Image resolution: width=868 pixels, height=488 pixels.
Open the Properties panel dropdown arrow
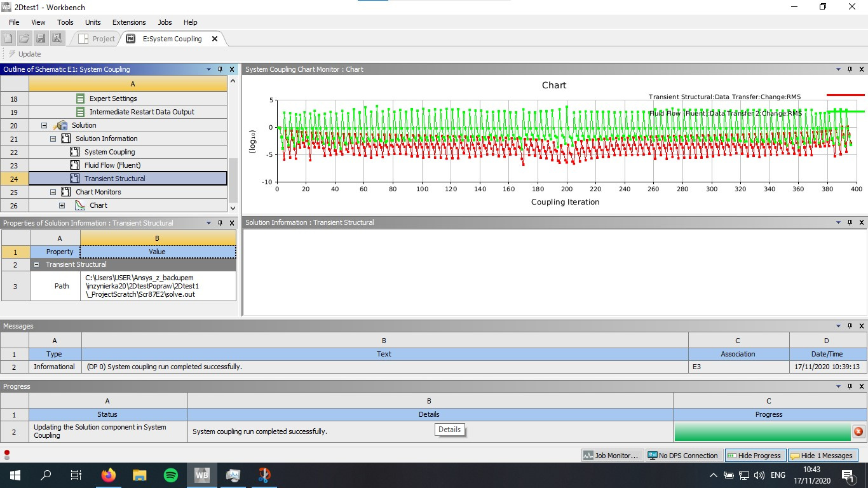208,223
